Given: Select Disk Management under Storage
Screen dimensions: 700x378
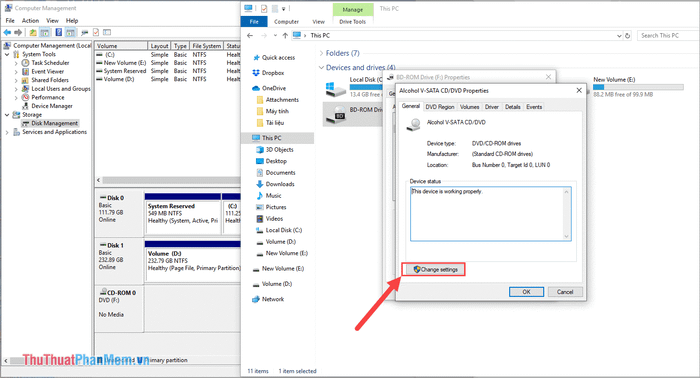Looking at the screenshot, I should click(54, 123).
